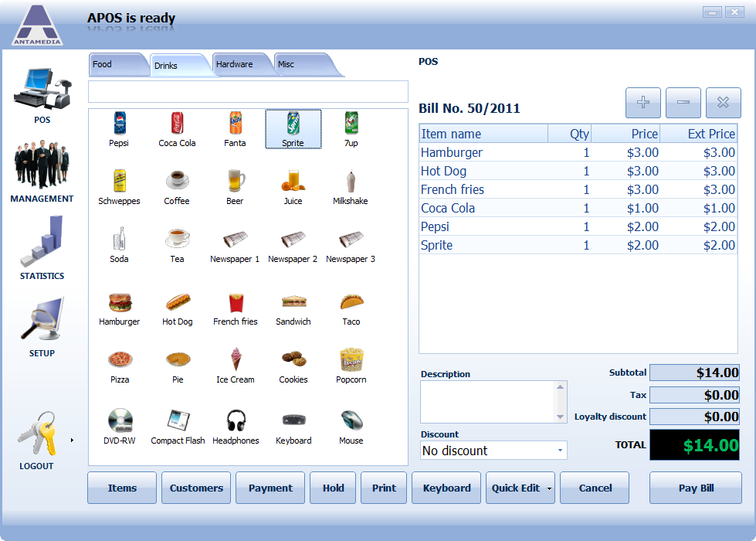Image resolution: width=756 pixels, height=541 pixels.
Task: Put the bill on Hold
Action: [333, 488]
